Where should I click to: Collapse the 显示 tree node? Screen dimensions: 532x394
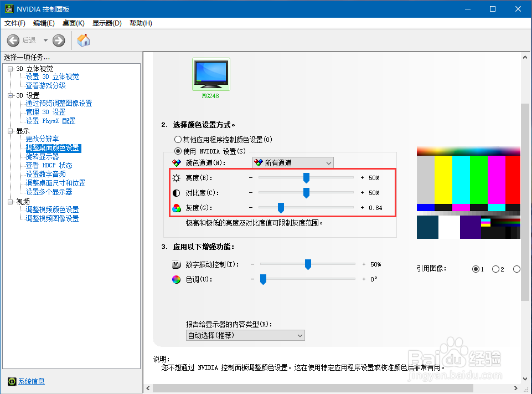[11, 131]
